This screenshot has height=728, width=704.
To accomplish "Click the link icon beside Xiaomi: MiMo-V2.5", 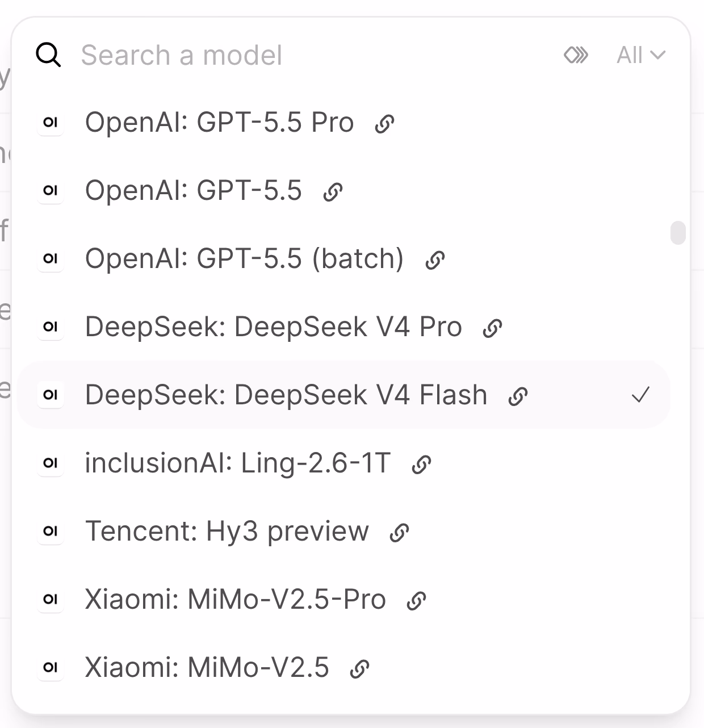I will point(360,668).
